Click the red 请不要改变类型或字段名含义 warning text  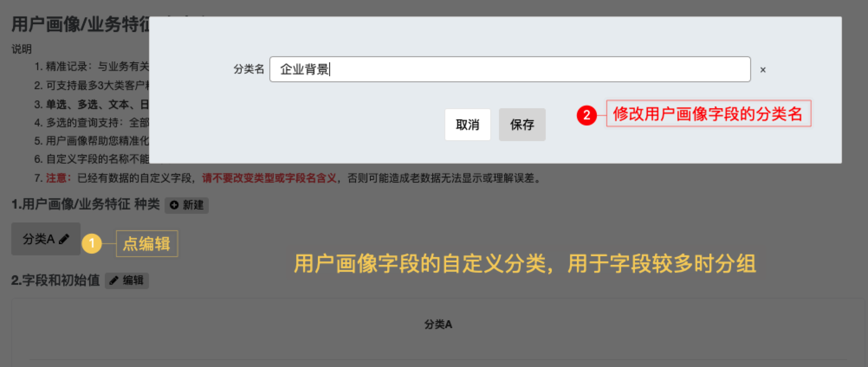269,178
